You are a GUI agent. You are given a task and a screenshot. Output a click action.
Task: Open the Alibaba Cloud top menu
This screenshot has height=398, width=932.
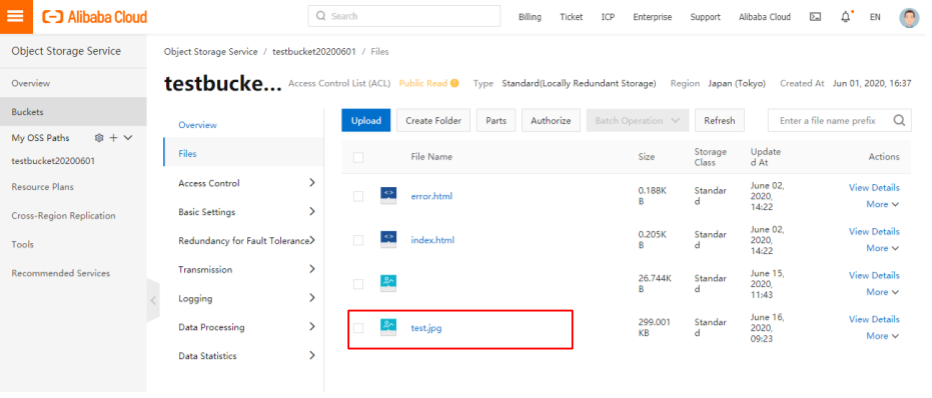tap(764, 17)
